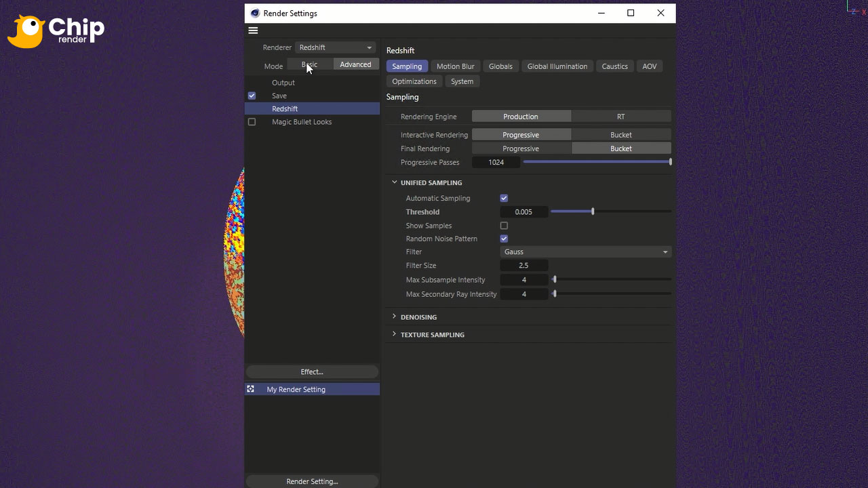Click the Threshold slider handle
Screen dimensions: 868x488
(x=593, y=211)
